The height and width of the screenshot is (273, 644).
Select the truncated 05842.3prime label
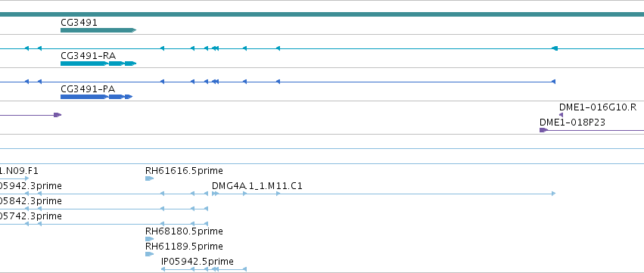[31, 201]
